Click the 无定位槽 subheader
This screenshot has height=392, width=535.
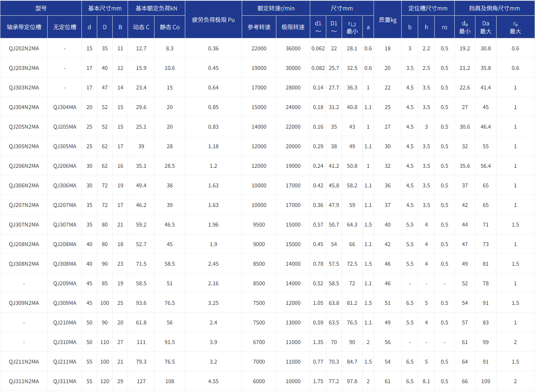pos(65,27)
